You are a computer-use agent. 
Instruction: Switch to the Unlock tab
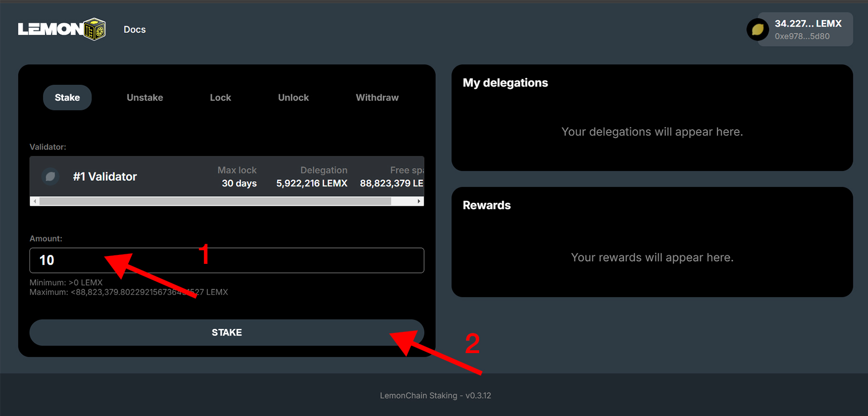pyautogui.click(x=293, y=98)
